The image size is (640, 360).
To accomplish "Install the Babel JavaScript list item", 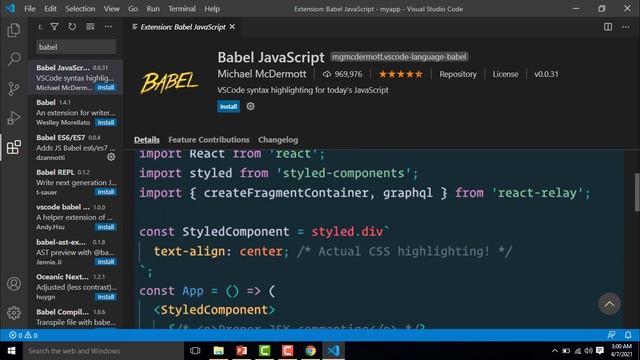I will pyautogui.click(x=106, y=87).
